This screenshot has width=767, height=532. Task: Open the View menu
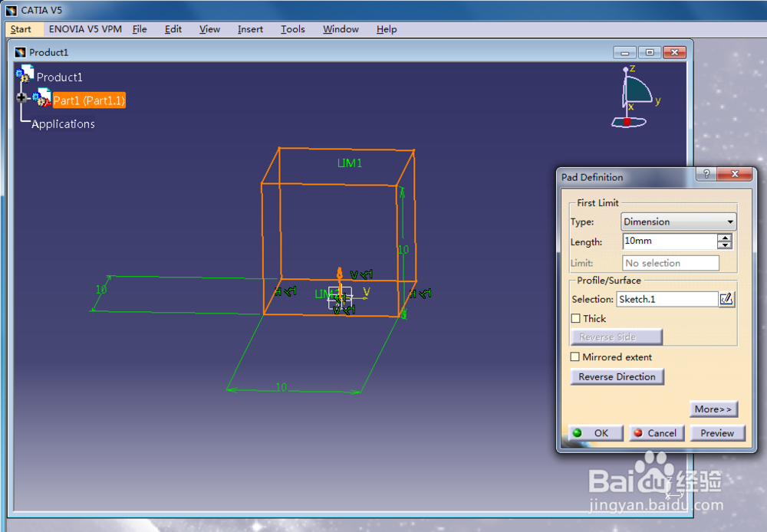coord(209,29)
